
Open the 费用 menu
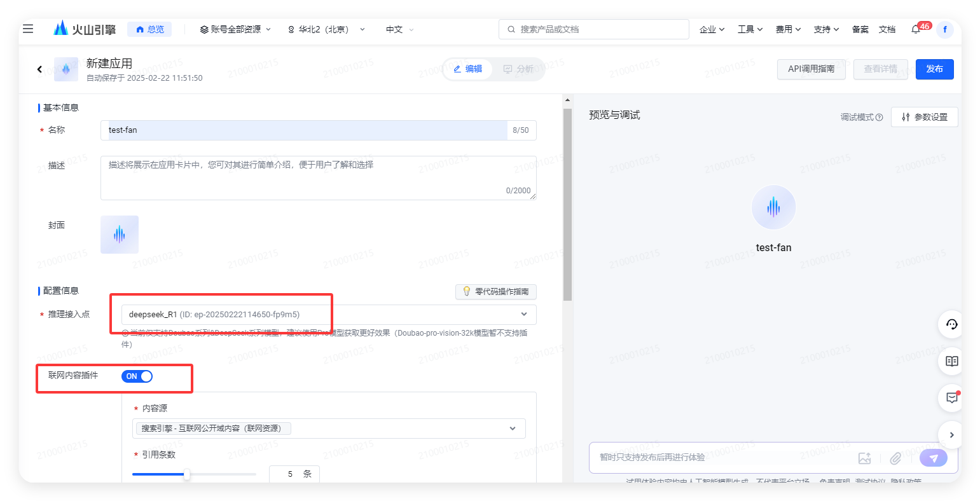[788, 29]
